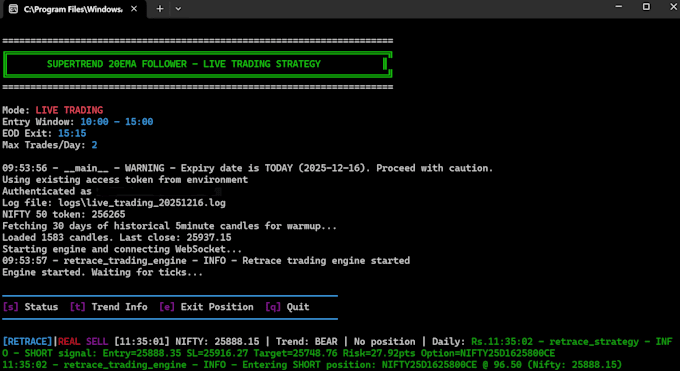This screenshot has width=680, height=371.
Task: Click log file path logs\live_trading_20251216.log
Action: (142, 203)
